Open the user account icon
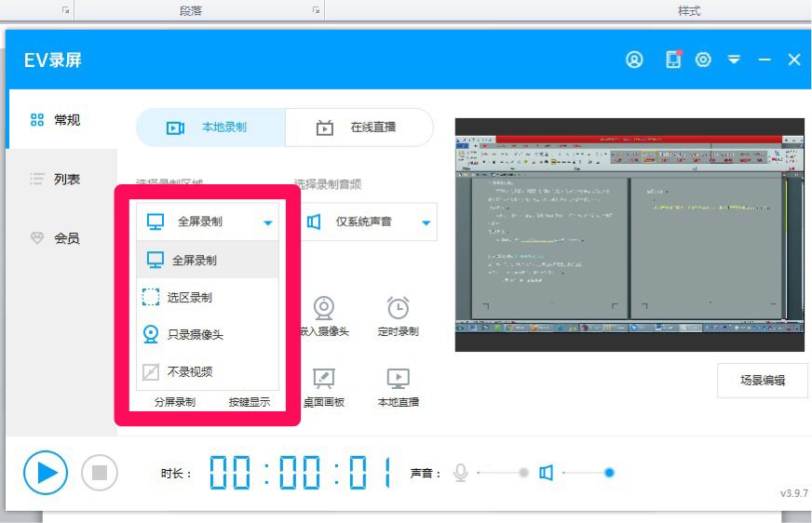Screen dimensions: 812x523 coord(634,60)
